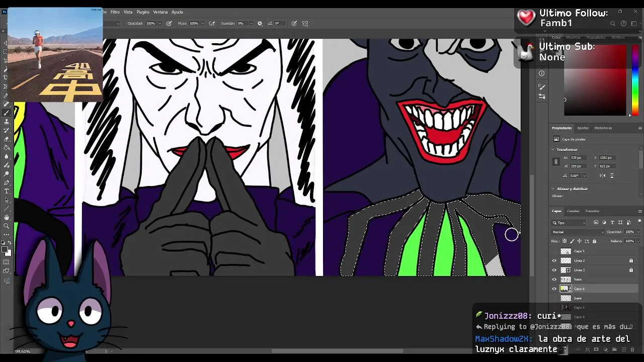Click the hue slider strip in Color panel

635,80
